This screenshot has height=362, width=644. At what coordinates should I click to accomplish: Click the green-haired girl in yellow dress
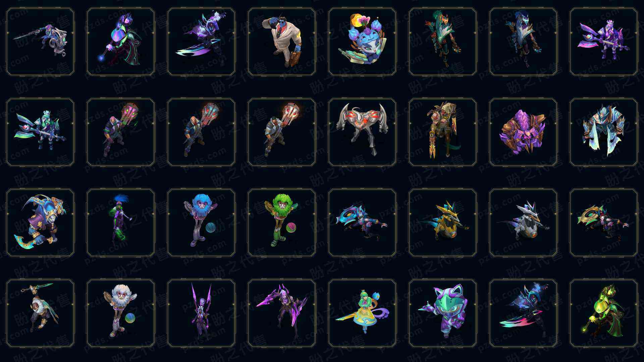point(362,313)
